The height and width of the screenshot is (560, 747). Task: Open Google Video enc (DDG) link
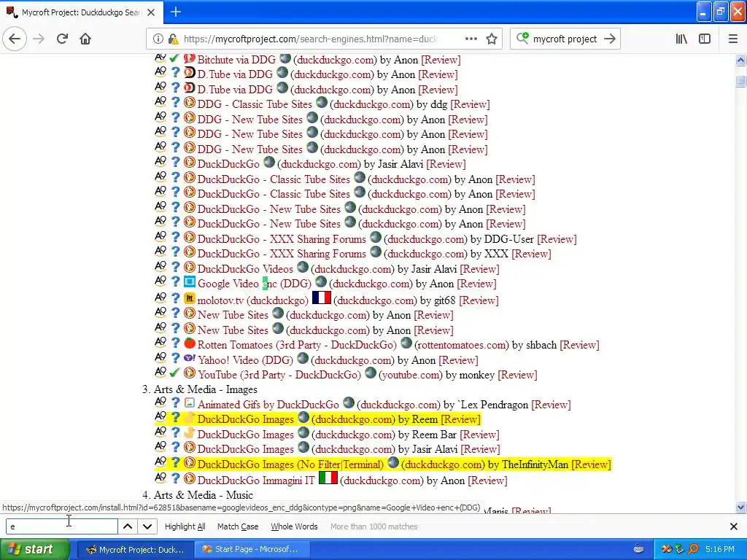pyautogui.click(x=255, y=284)
